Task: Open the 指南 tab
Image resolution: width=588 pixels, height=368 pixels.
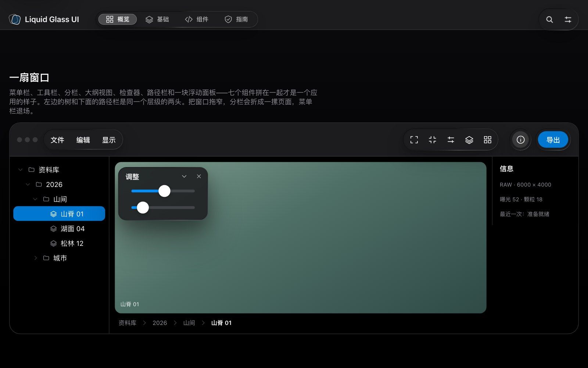Action: click(236, 20)
